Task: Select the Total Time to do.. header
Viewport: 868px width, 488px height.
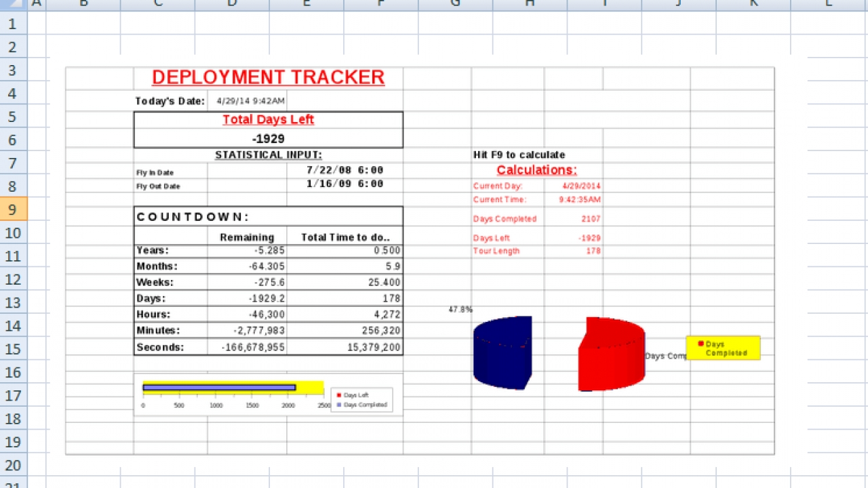Action: (345, 237)
